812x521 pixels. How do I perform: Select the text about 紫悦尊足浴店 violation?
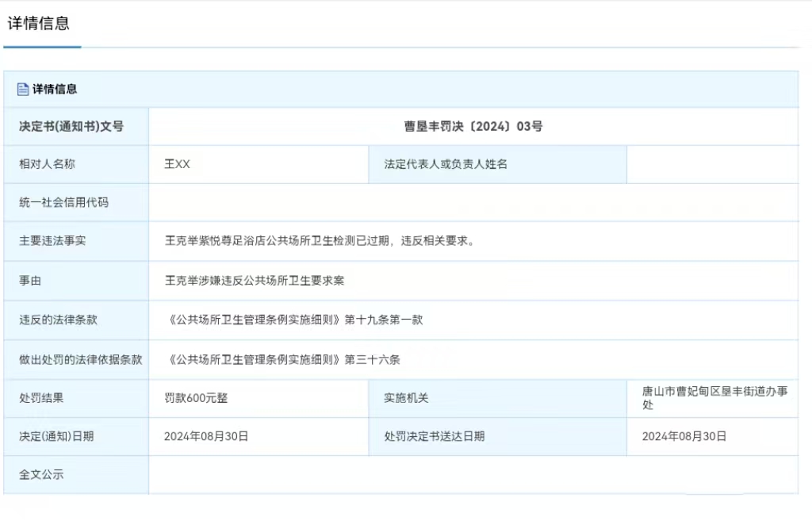(x=320, y=241)
